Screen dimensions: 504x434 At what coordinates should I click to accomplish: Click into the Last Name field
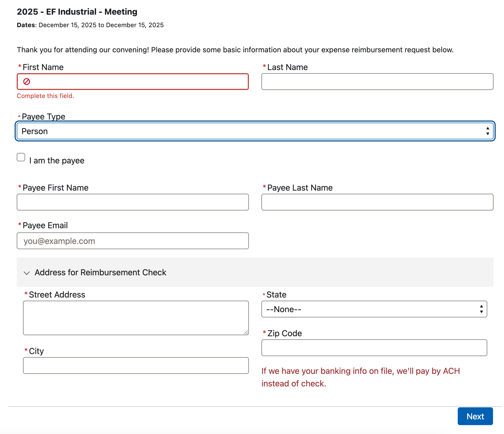pos(377,82)
